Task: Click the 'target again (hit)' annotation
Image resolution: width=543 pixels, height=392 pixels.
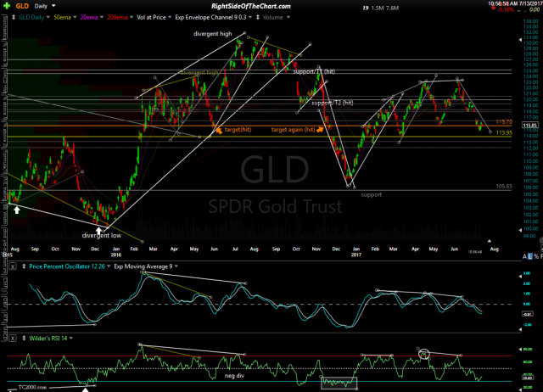Action: point(293,130)
